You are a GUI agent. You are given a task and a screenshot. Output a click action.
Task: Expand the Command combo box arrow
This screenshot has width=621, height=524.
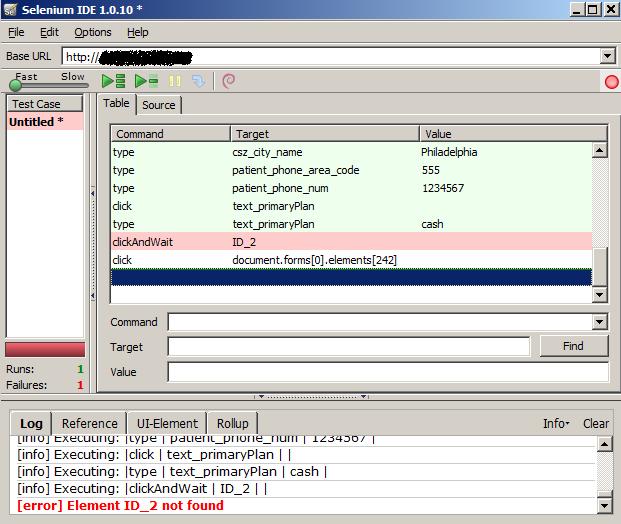[600, 322]
